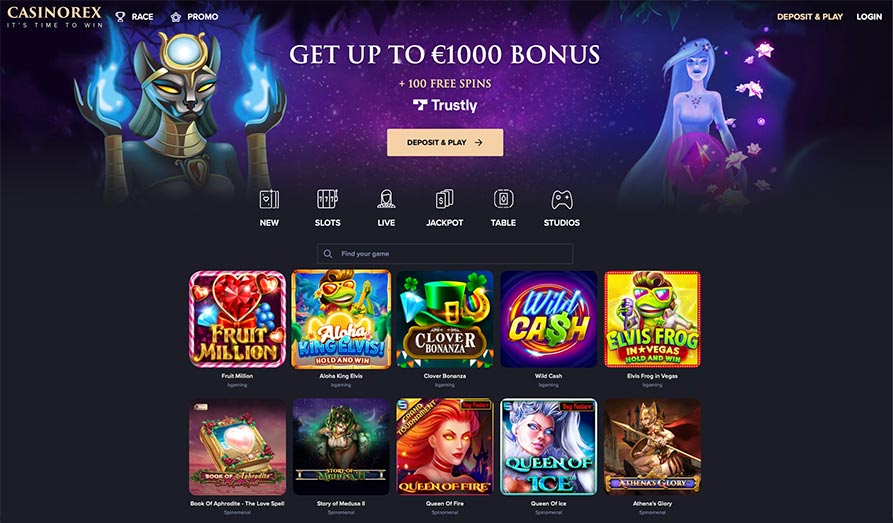This screenshot has height=523, width=893.
Task: Click the LOGIN link
Action: 869,17
